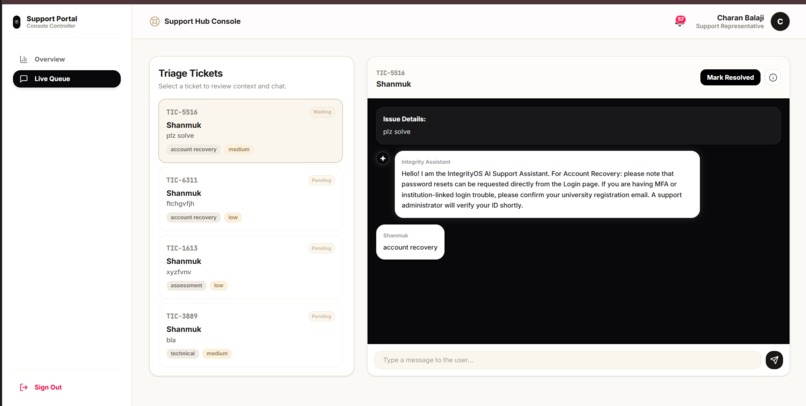Click the low tag on TIC-1613
806x406 pixels.
(218, 285)
